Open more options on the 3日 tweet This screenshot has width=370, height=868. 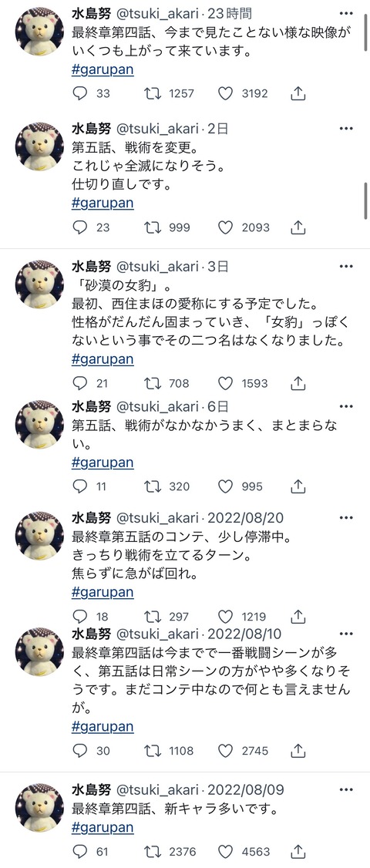coord(346,267)
